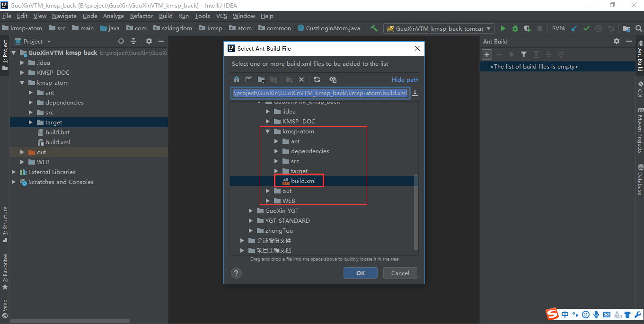Viewport: 644px width, 324px height.
Task: Open the Maven Projects side tab
Action: 640,131
